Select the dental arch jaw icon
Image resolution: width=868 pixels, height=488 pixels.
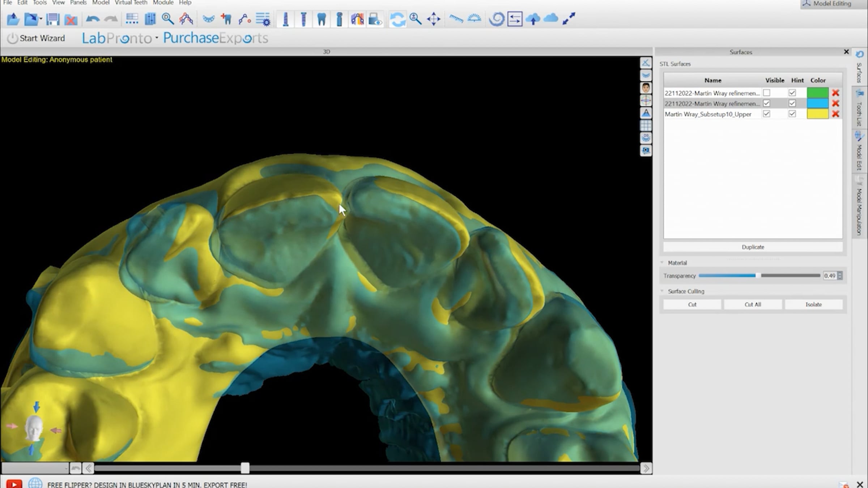click(208, 19)
